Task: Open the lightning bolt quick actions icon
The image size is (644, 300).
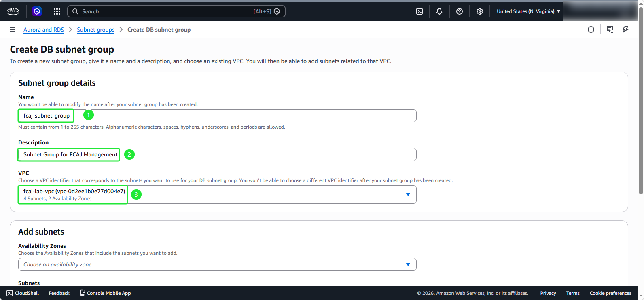Action: coord(625,30)
